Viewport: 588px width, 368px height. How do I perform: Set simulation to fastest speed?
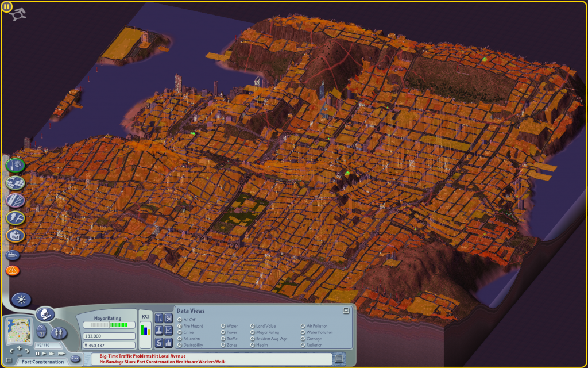61,354
